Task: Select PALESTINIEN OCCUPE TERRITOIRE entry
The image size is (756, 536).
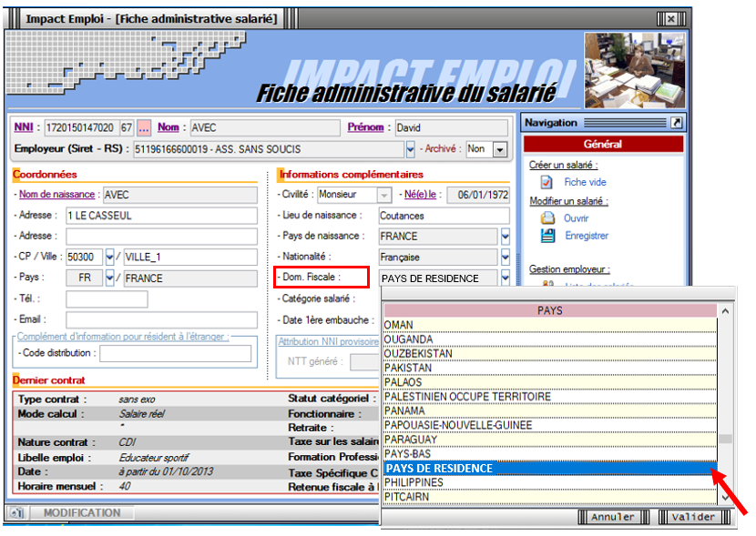Action: [x=549, y=397]
